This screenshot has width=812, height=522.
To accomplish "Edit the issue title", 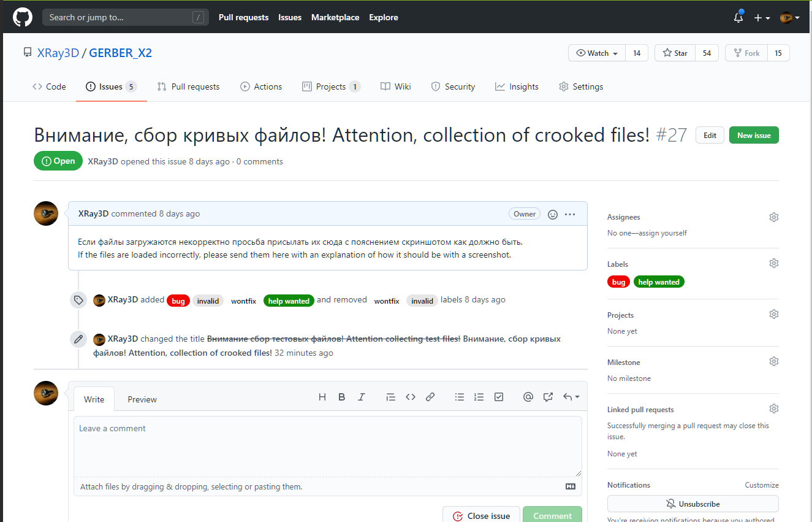I will point(710,136).
